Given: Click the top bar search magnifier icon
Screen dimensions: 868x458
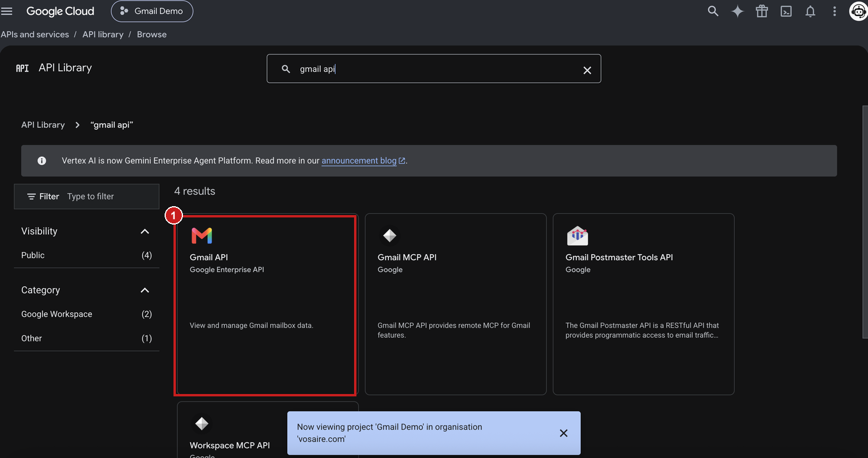Looking at the screenshot, I should [x=713, y=11].
